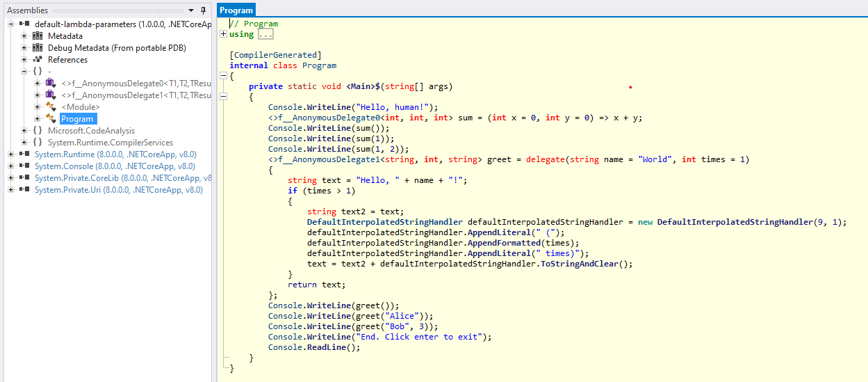Expand the System.Runtime.CompilerServices namespace node

[x=24, y=143]
